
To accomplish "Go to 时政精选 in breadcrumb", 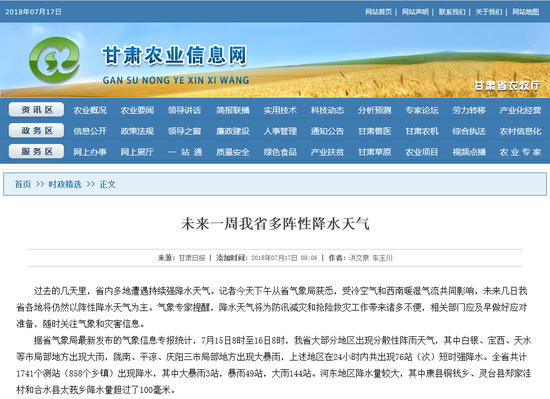I will [65, 184].
